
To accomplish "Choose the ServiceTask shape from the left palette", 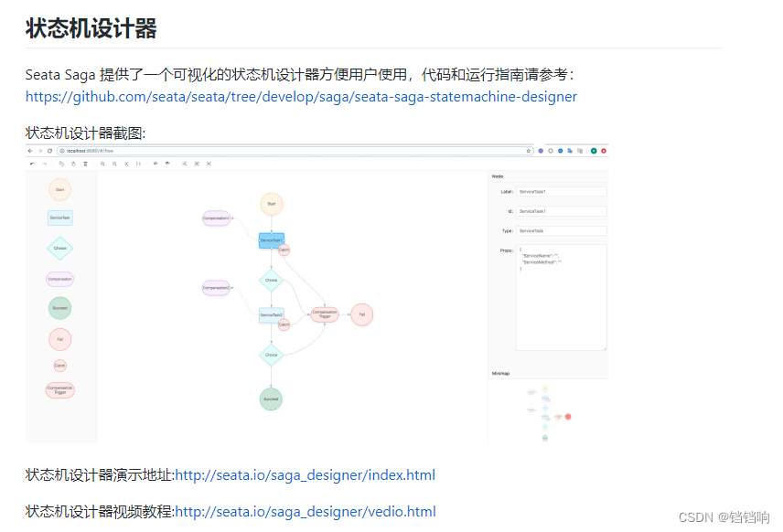I will pyautogui.click(x=59, y=217).
